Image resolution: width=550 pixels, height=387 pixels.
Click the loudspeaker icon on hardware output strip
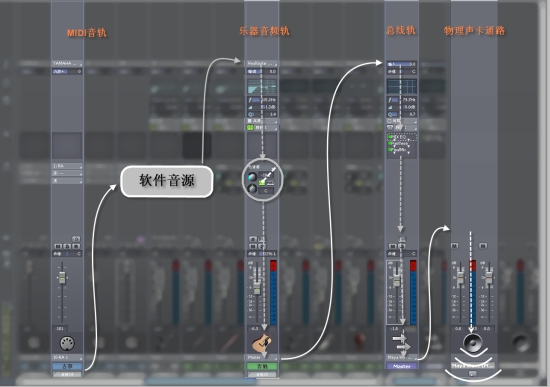(x=473, y=343)
